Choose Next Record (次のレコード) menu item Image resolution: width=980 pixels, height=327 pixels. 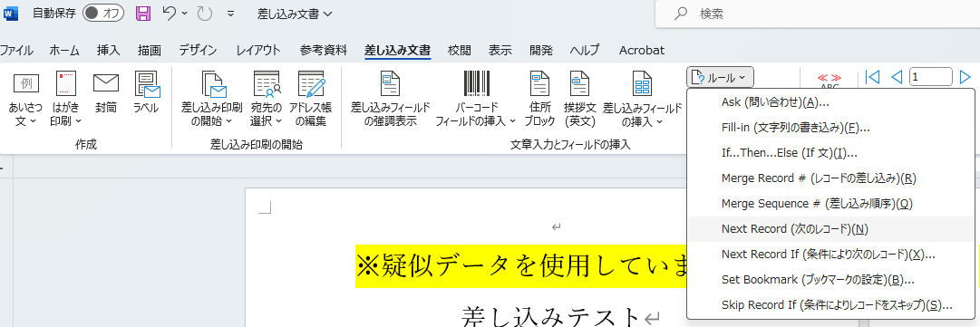(830, 229)
